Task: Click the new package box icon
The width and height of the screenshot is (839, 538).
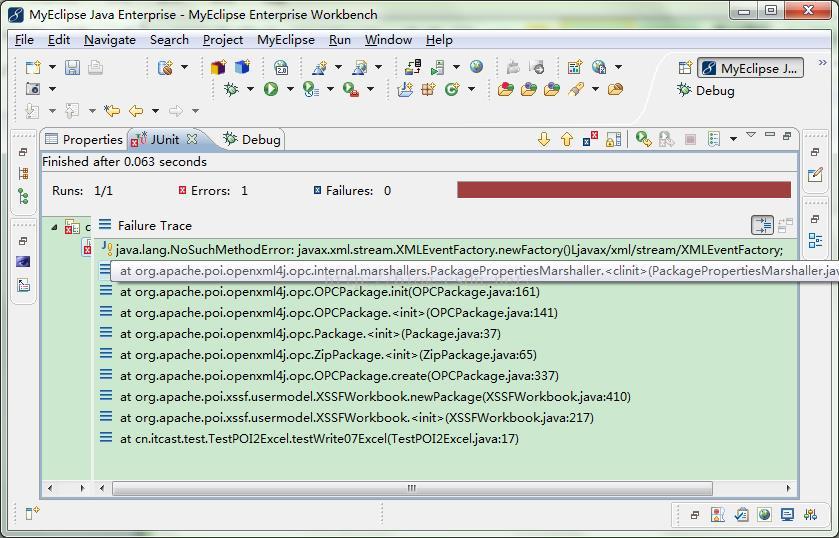Action: point(218,67)
